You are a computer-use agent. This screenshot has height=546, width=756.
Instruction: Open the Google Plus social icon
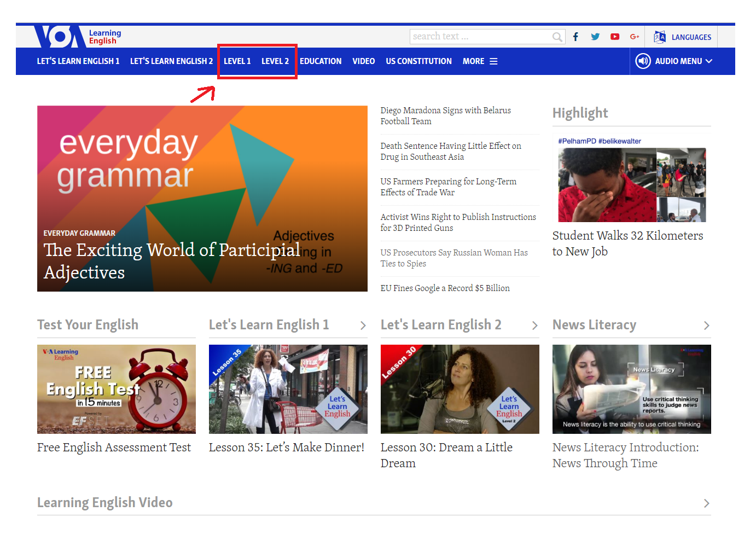pyautogui.click(x=635, y=37)
